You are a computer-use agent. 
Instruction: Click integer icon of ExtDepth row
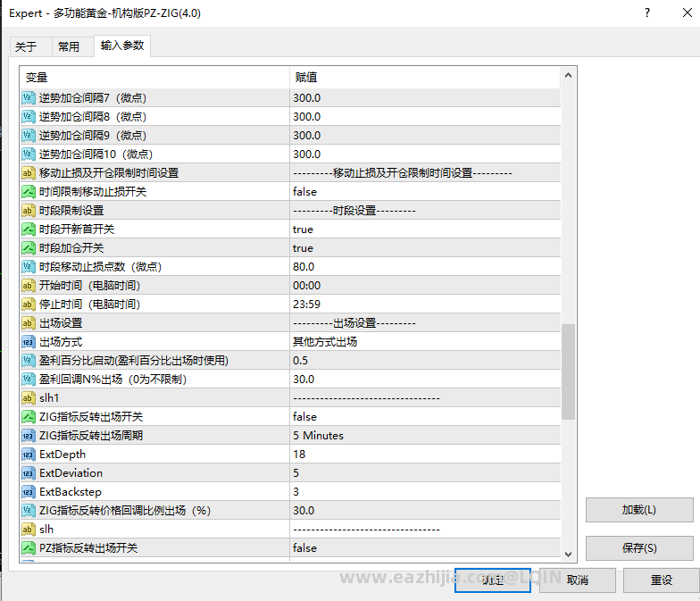[29, 454]
